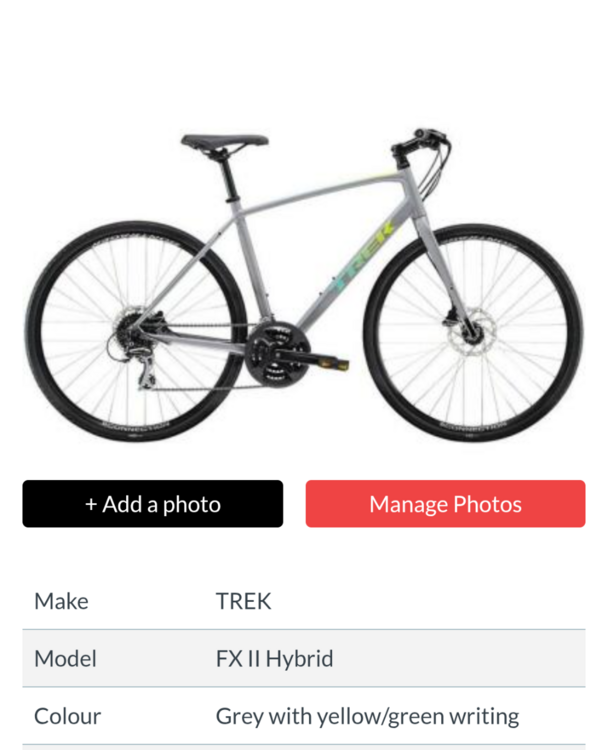
Task: Click the crankset chainrings on the bike
Action: pos(274,352)
